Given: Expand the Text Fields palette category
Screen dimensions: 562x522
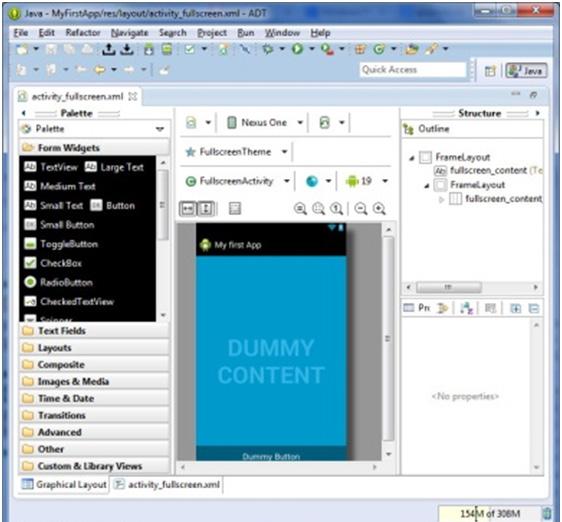Looking at the screenshot, I should [94, 331].
